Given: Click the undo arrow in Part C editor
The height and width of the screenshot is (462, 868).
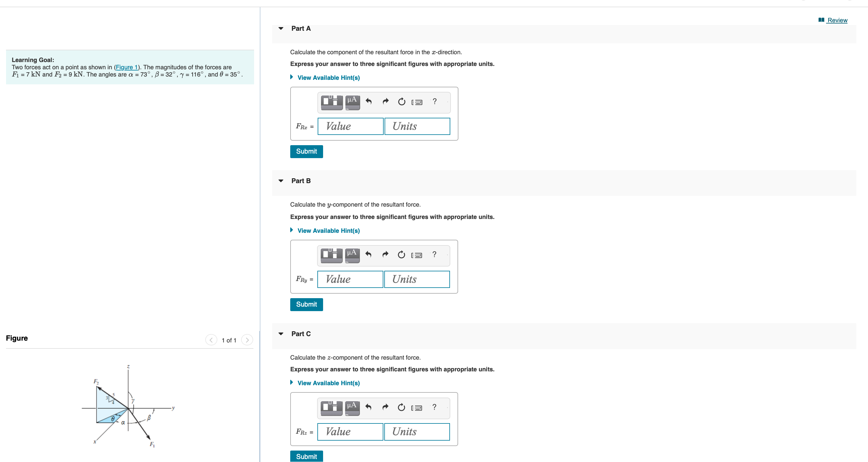Looking at the screenshot, I should tap(368, 407).
